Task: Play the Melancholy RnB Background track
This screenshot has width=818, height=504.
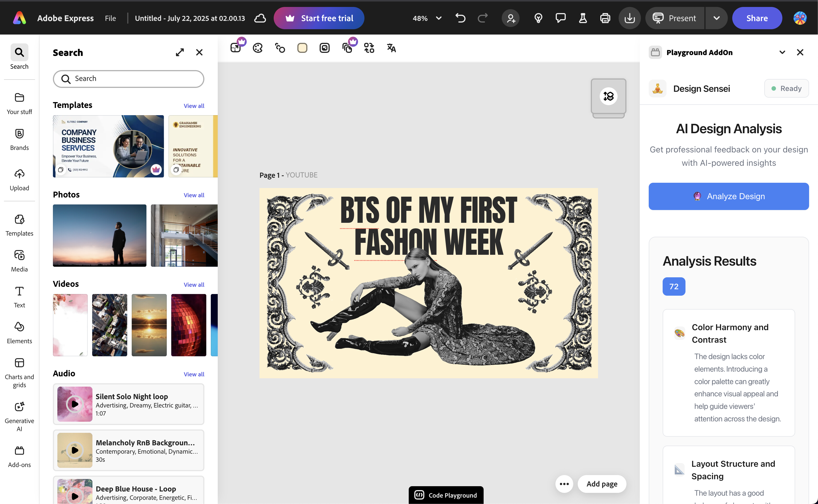Action: (x=75, y=450)
